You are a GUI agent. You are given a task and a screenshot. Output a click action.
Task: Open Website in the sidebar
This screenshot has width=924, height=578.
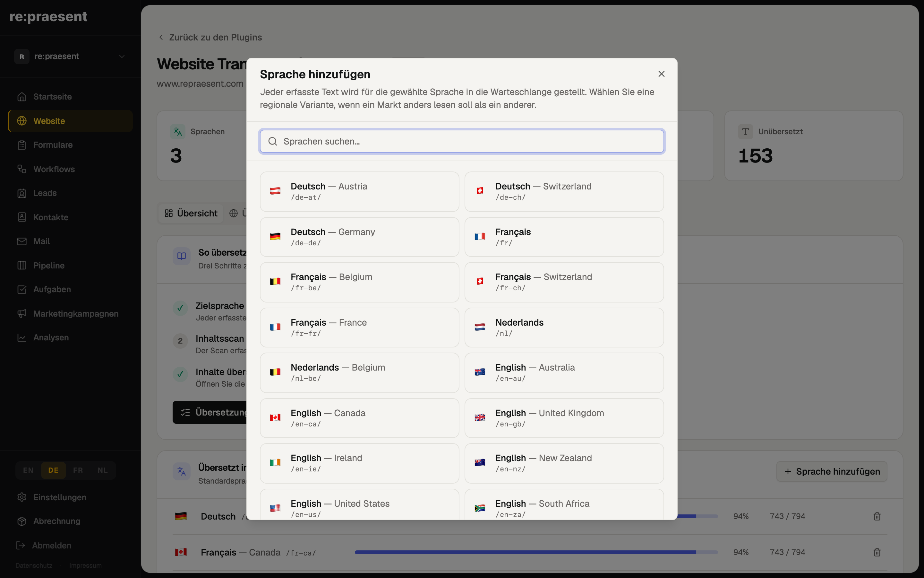pos(70,121)
